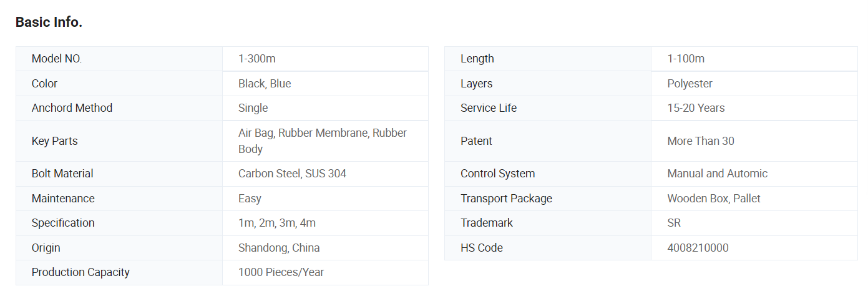Click the Carbon Steel, SUS 304 value

pyautogui.click(x=292, y=174)
